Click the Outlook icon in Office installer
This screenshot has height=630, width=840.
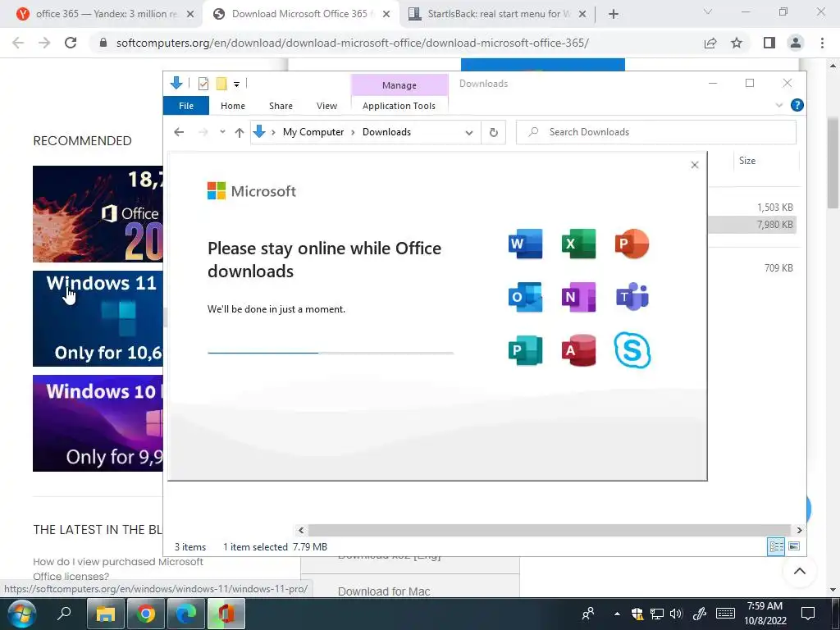pos(525,297)
